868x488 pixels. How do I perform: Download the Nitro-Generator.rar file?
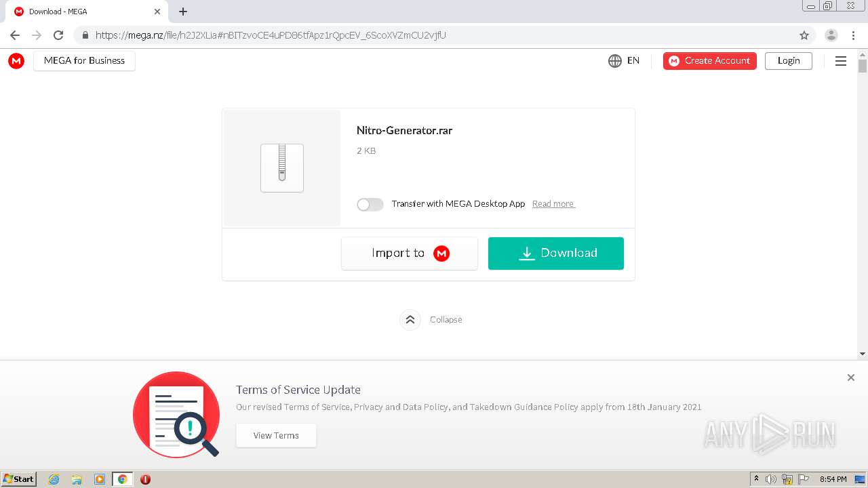pos(556,253)
